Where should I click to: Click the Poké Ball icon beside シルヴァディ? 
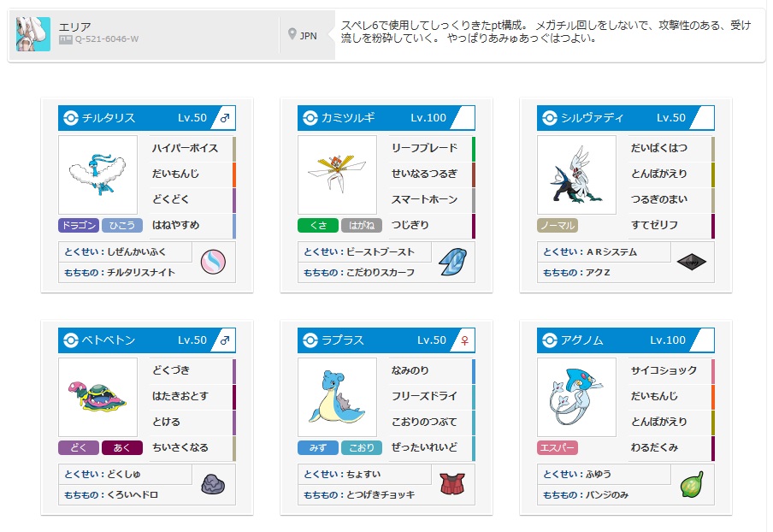(549, 118)
